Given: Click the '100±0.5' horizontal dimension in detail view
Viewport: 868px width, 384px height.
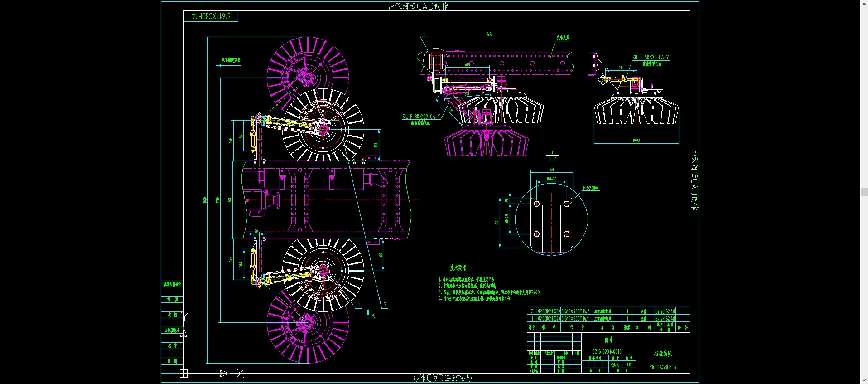Looking at the screenshot, I should pos(551,179).
